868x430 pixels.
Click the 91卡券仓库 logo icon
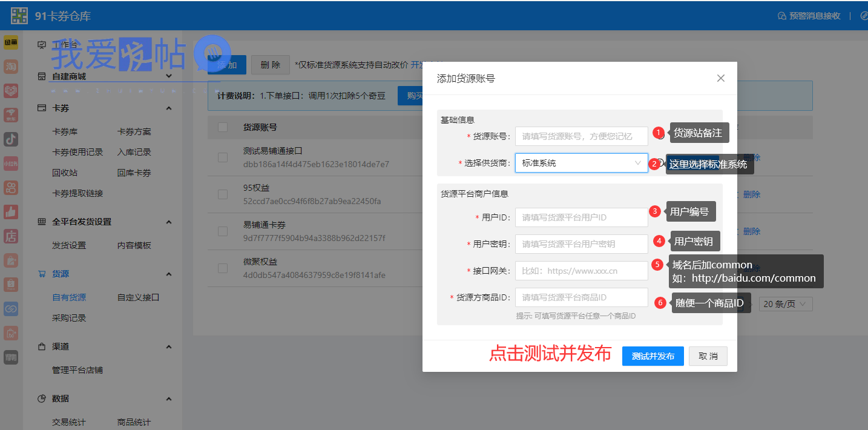[19, 16]
